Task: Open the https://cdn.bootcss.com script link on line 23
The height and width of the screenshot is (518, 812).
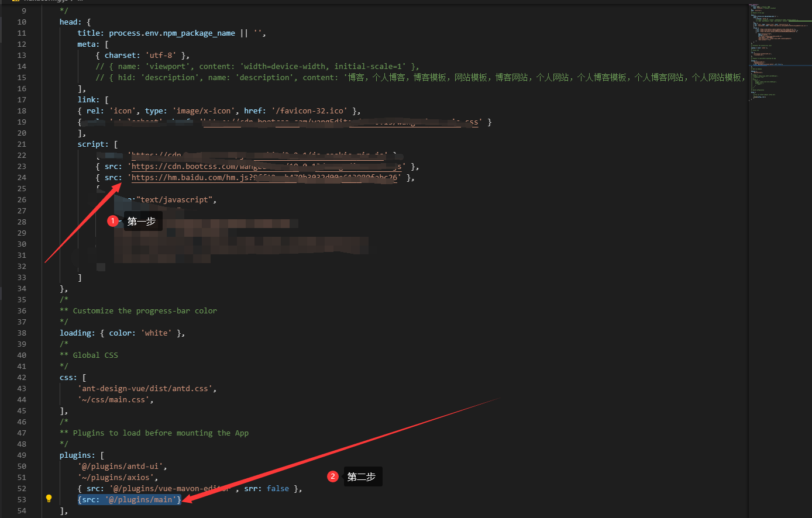Action: click(267, 167)
